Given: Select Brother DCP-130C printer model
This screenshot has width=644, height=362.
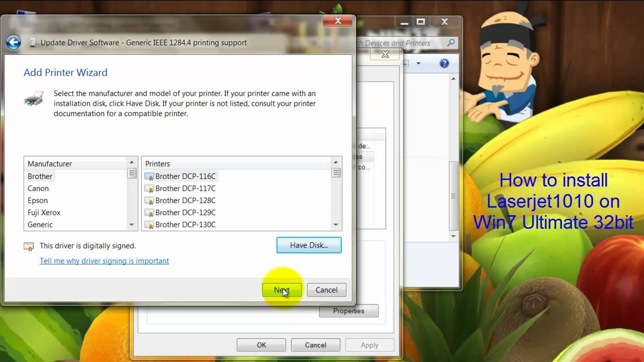Looking at the screenshot, I should click(x=186, y=225).
